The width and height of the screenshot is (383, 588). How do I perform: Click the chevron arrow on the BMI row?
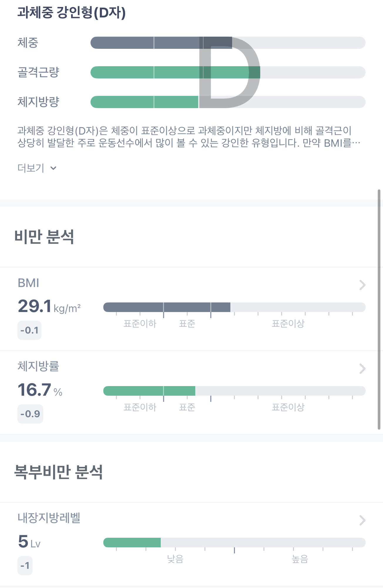pos(362,285)
